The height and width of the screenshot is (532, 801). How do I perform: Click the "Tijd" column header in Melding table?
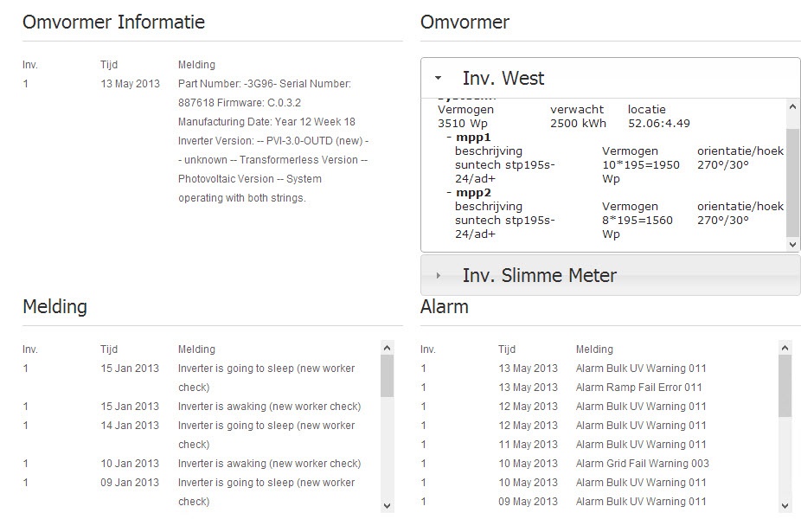click(x=109, y=349)
